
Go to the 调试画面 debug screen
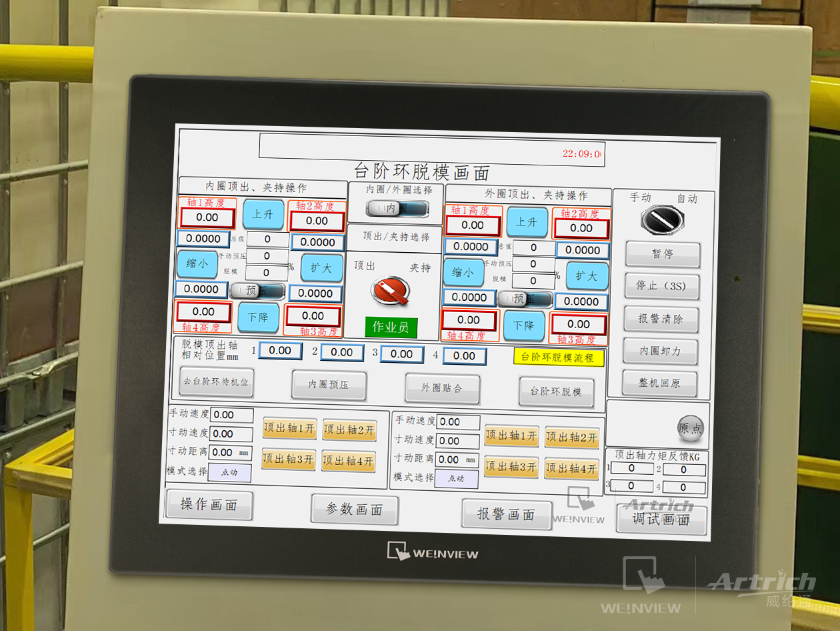[x=661, y=519]
